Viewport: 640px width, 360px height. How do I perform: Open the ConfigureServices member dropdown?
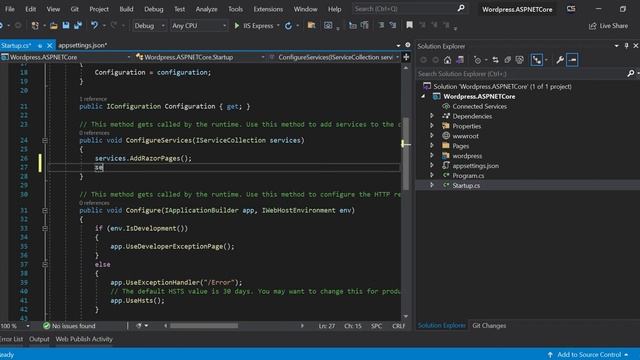click(334, 57)
